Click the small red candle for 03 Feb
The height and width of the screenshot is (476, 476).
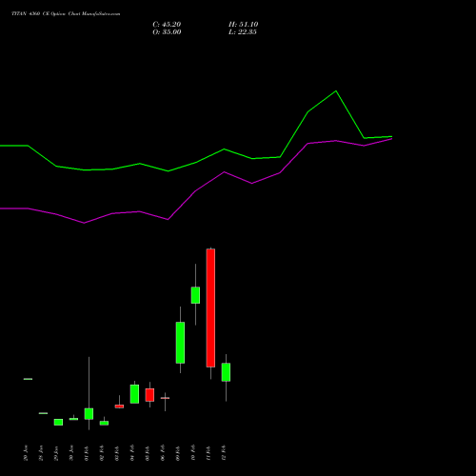coord(119,407)
